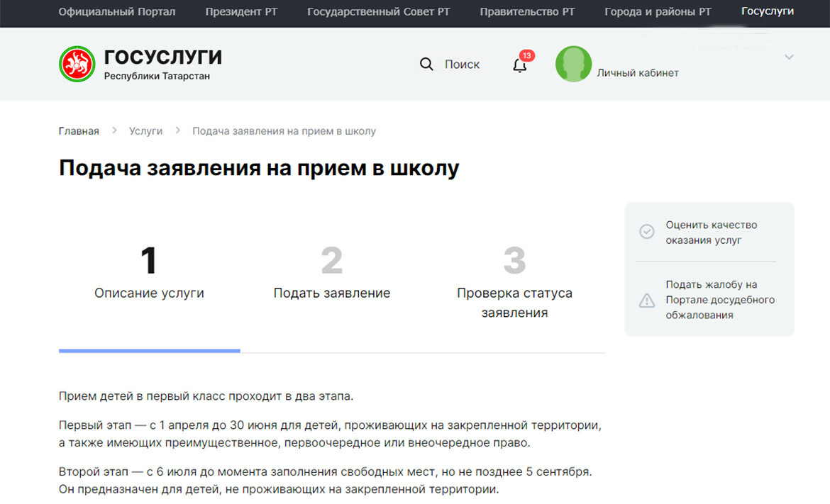Click the Tatarstan Gosuslugi emblem logo
Viewport: 830px width, 504px height.
tap(77, 65)
